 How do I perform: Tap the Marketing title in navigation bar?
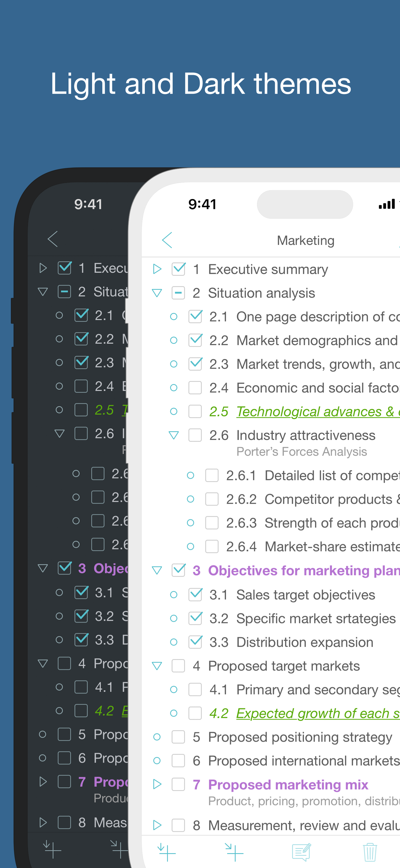[x=306, y=241]
